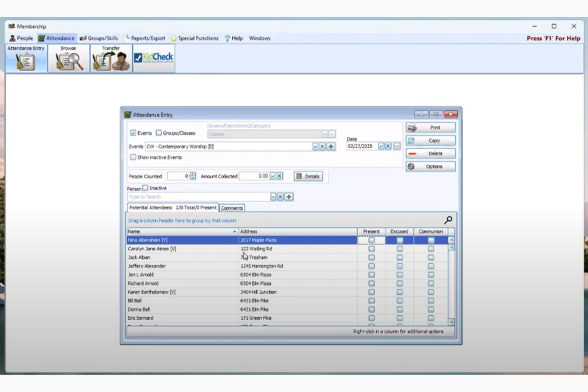
Task: Launch the KidCheck integration
Action: 154,58
